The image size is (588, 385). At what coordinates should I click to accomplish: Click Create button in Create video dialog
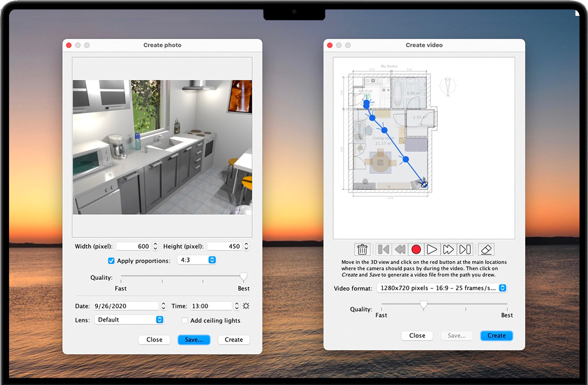click(x=496, y=335)
